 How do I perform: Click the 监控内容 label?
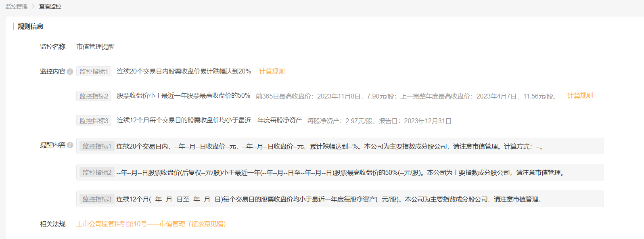[52, 71]
